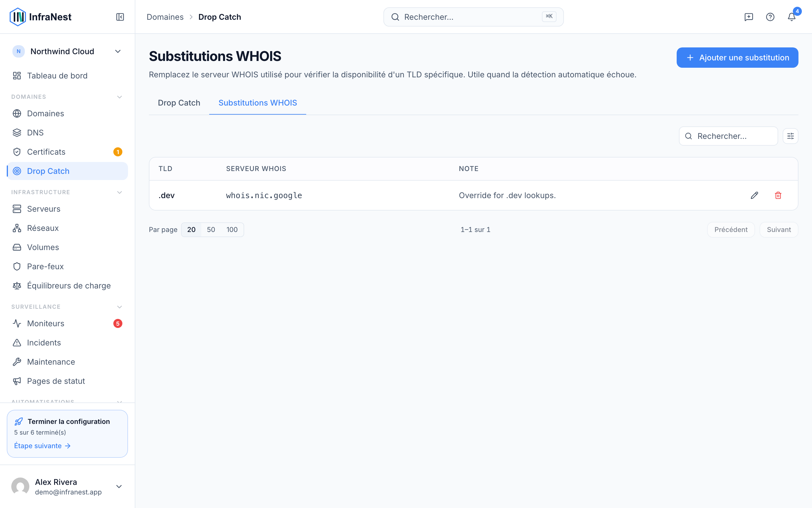Switch to the Substitutions WHOIS tab
Image resolution: width=812 pixels, height=508 pixels.
pos(258,103)
